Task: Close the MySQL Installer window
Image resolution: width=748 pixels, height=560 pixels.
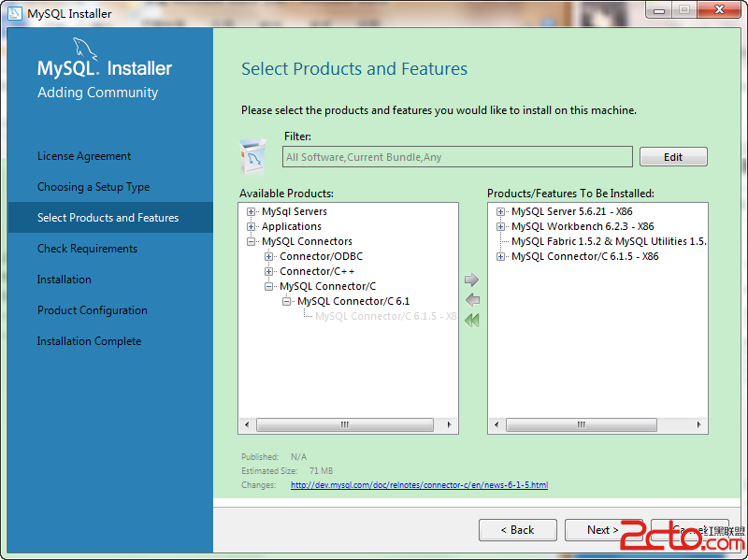Action: click(719, 9)
